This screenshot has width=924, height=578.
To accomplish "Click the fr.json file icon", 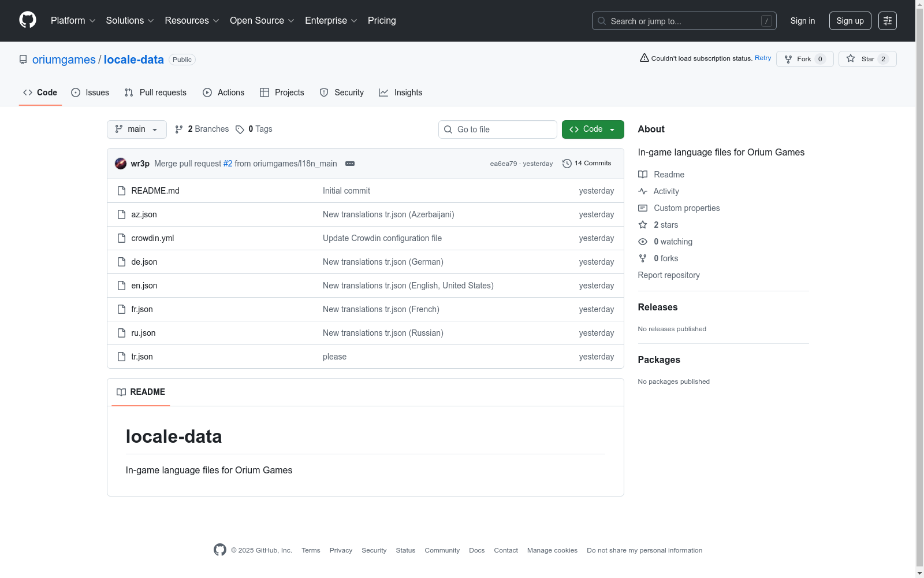I will pyautogui.click(x=121, y=309).
